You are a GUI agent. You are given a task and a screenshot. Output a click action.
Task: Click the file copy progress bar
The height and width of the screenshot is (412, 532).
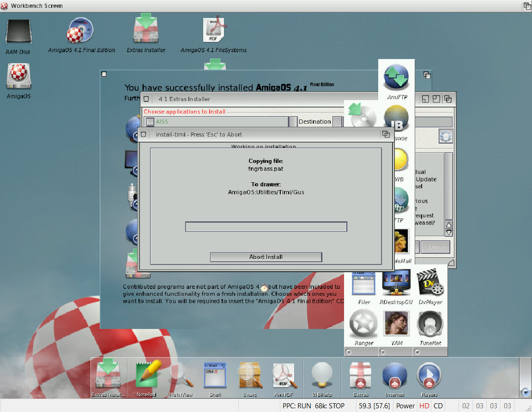pos(266,227)
